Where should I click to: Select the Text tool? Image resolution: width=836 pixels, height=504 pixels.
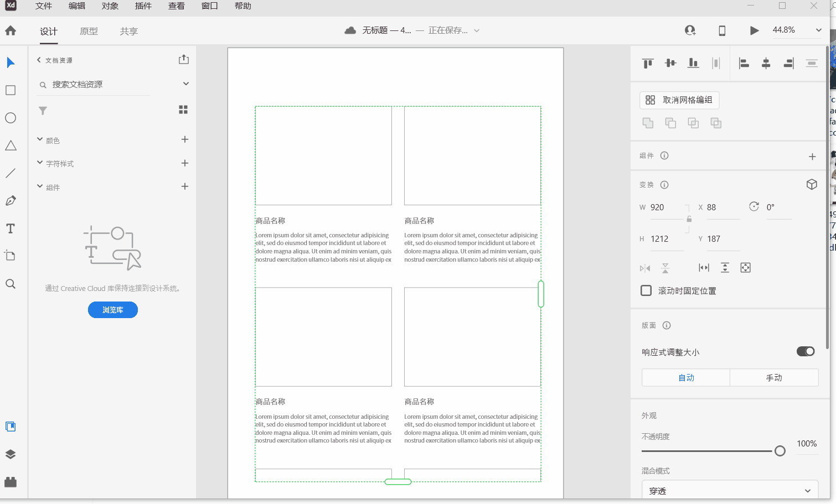10,228
